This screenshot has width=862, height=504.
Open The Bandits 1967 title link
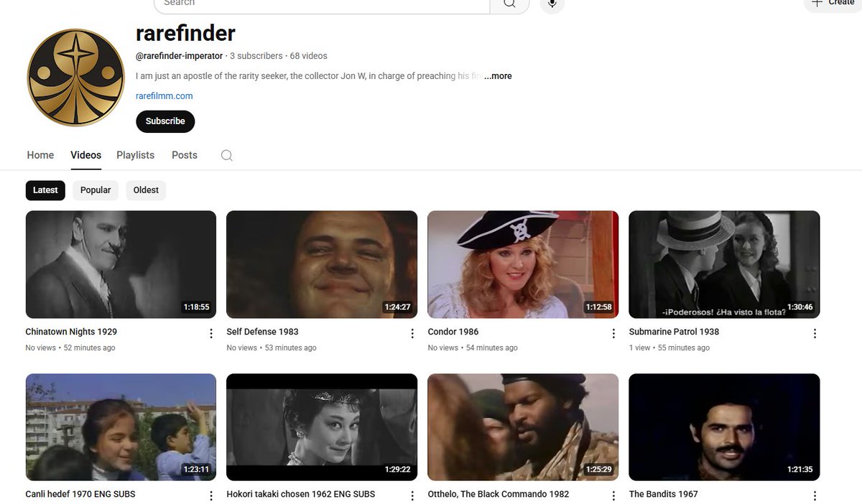tap(663, 494)
